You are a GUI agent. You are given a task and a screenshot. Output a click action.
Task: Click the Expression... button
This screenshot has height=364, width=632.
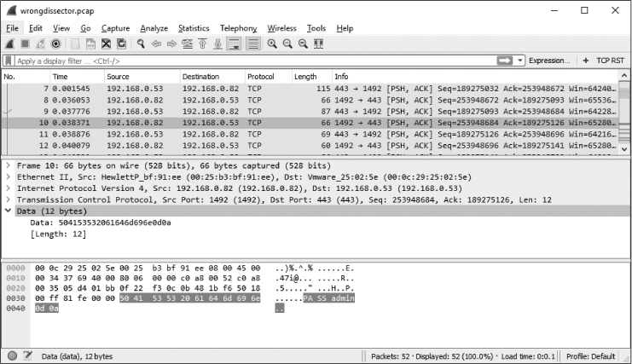(x=548, y=61)
